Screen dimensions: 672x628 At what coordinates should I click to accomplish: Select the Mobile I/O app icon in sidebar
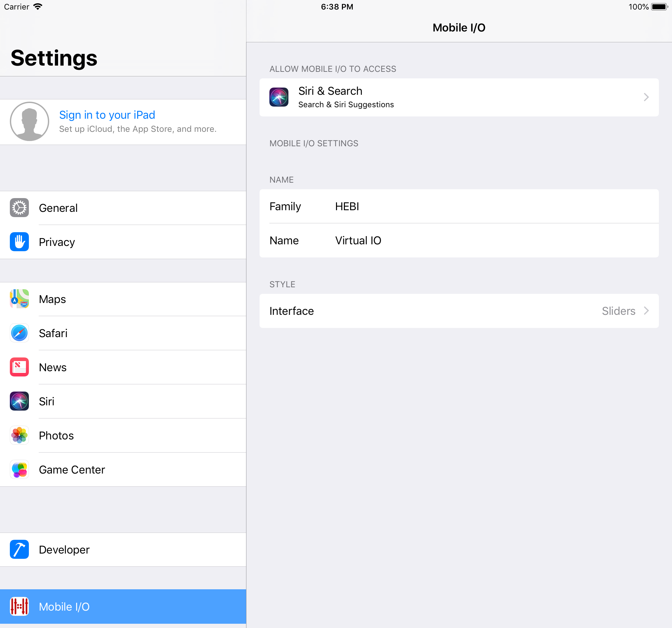[19, 606]
